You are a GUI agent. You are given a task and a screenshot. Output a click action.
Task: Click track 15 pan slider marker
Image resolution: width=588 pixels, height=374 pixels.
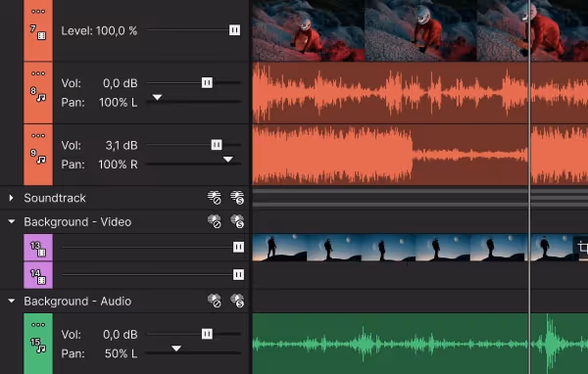pyautogui.click(x=176, y=349)
